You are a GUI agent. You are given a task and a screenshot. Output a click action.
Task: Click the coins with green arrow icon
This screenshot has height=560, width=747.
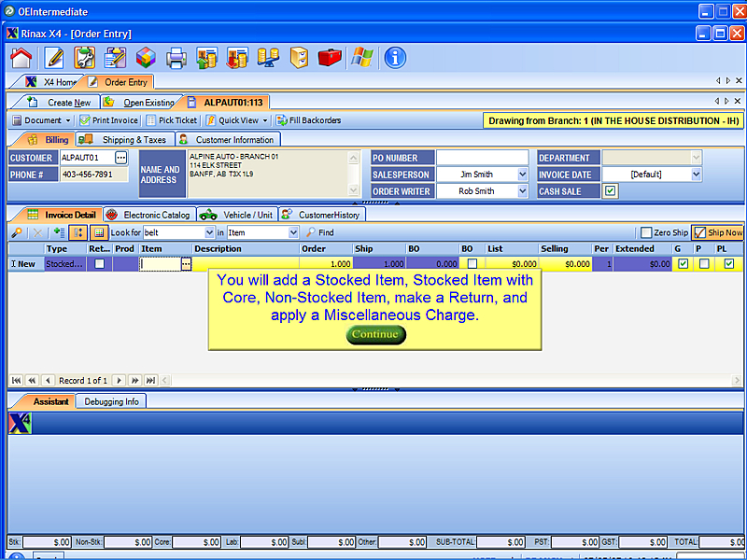pos(206,58)
